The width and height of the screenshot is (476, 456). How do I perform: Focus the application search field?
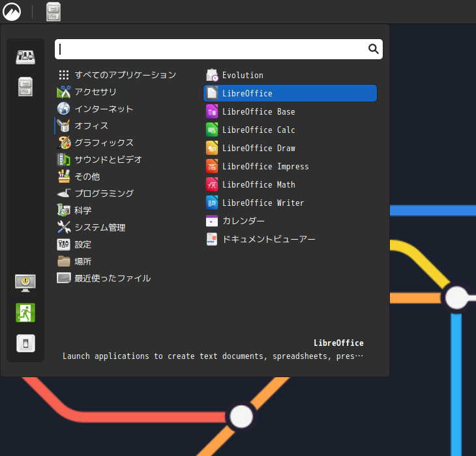click(218, 49)
